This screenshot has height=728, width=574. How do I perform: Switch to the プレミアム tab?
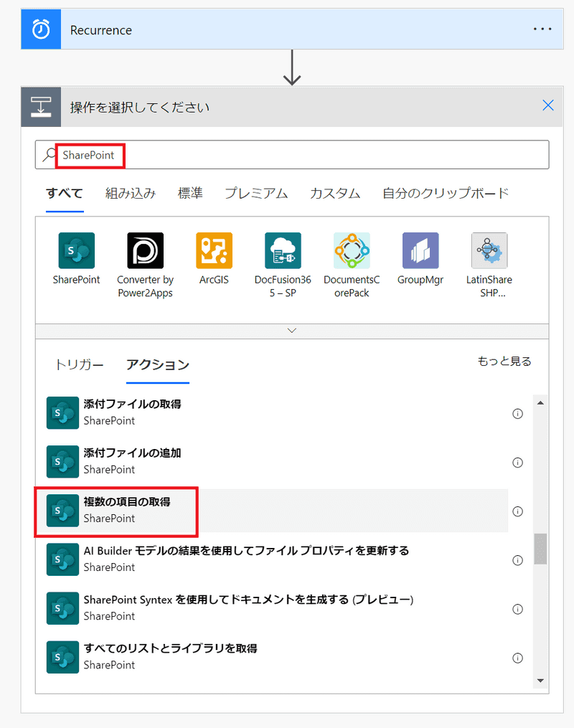[x=256, y=193]
